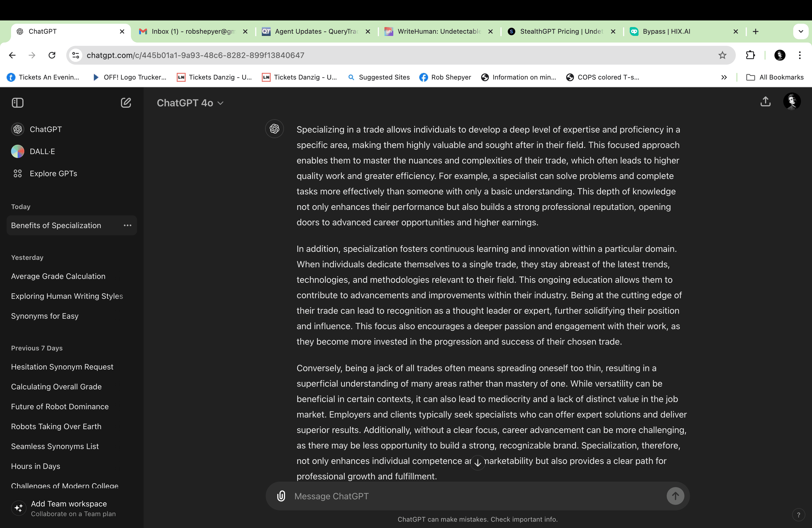812x528 pixels.
Task: Bookmark this page with star icon
Action: point(722,55)
